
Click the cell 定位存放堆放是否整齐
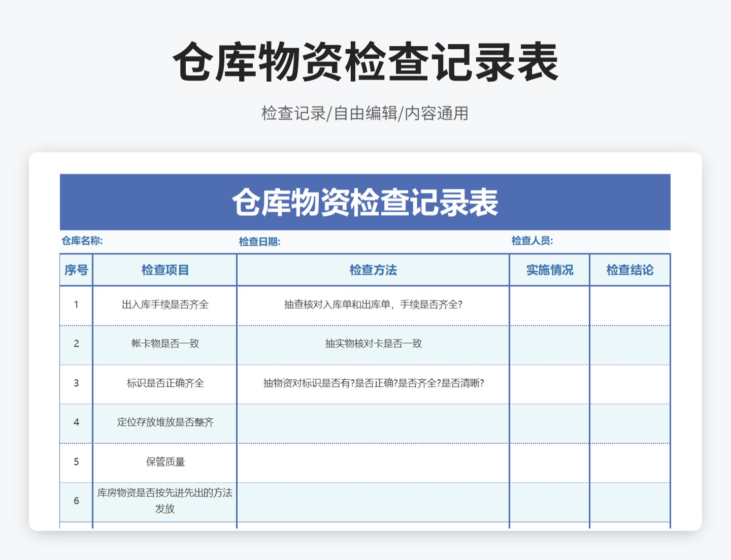click(164, 422)
